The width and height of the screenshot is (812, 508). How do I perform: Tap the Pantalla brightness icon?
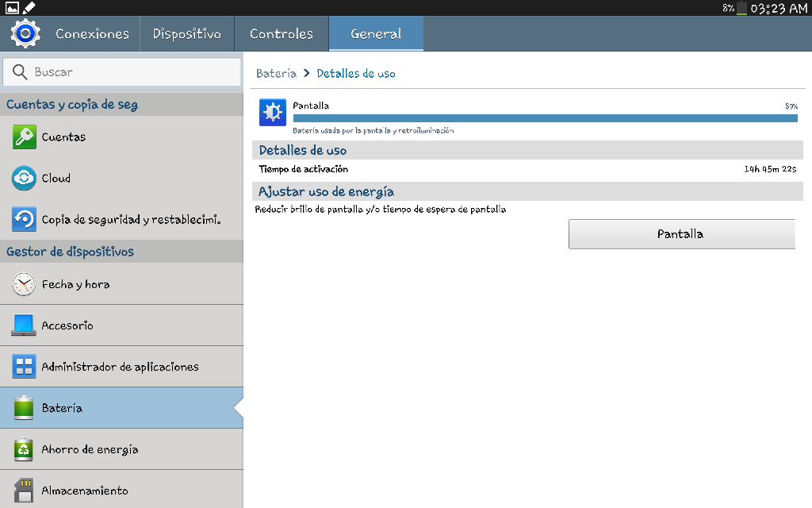(x=272, y=113)
